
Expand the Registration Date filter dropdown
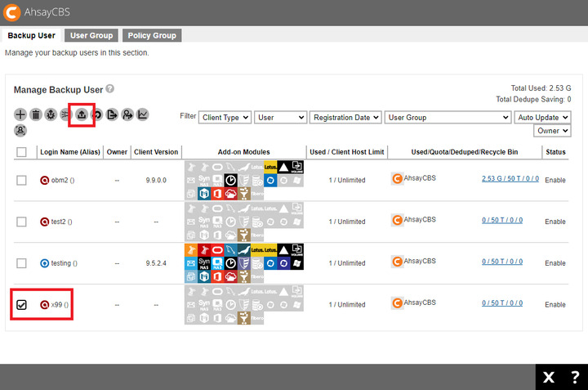point(345,118)
